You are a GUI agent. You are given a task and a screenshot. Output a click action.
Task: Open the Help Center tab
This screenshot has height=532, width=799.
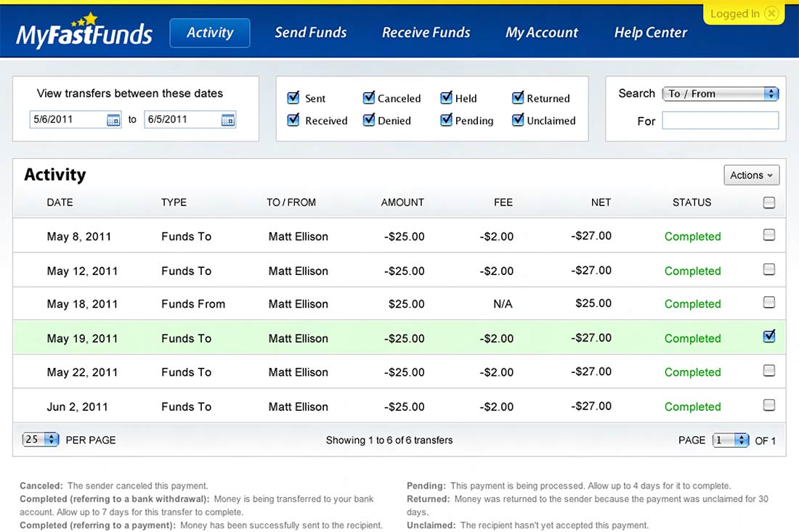[650, 33]
